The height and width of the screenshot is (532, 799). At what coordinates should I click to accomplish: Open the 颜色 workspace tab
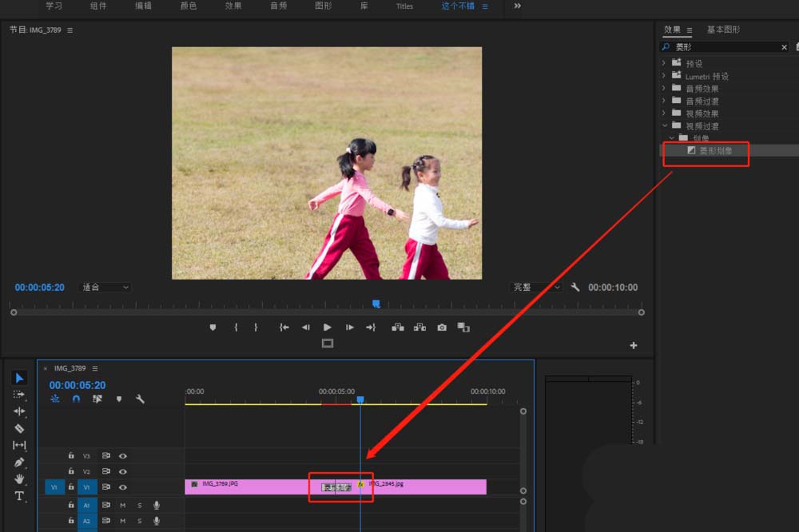tap(189, 6)
